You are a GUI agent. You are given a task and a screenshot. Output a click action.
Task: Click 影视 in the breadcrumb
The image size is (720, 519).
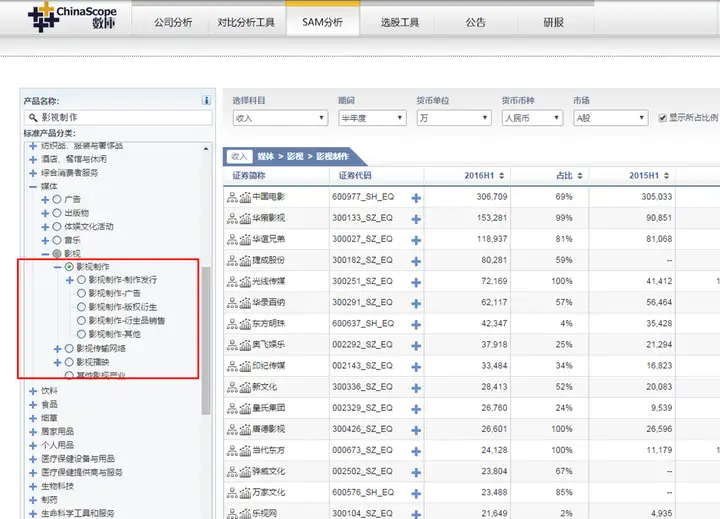pyautogui.click(x=295, y=157)
